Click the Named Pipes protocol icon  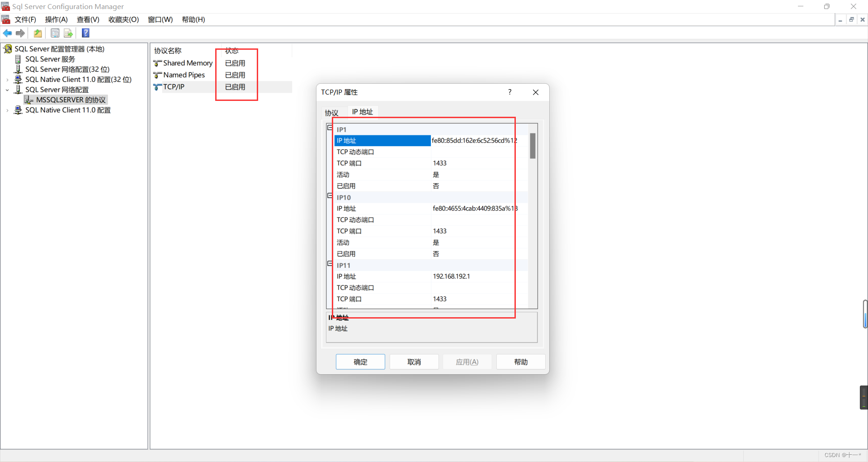click(x=157, y=75)
